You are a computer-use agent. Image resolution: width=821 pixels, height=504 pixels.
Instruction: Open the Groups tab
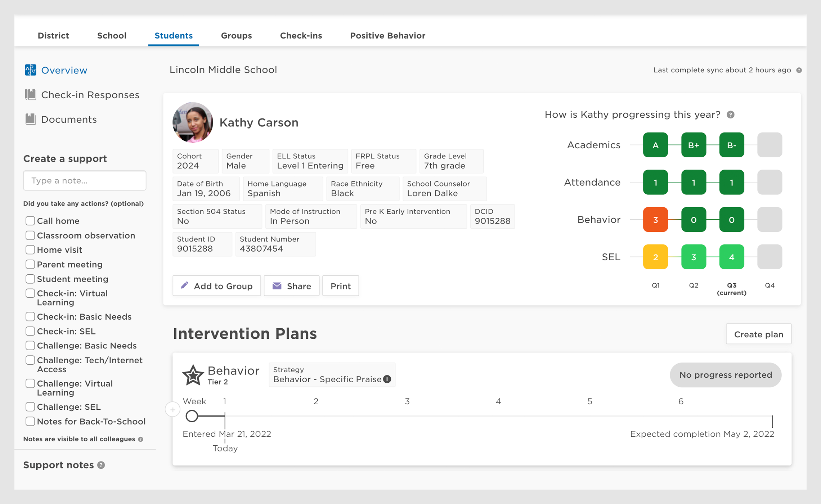pyautogui.click(x=236, y=36)
